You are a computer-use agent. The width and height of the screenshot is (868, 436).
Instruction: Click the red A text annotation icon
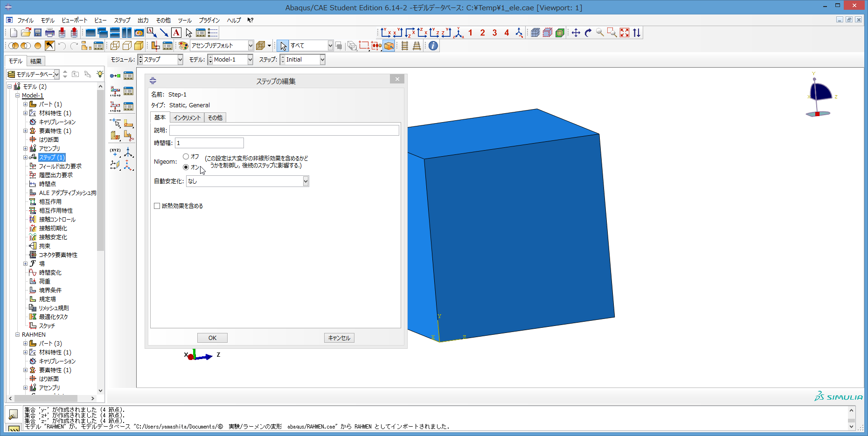click(176, 33)
